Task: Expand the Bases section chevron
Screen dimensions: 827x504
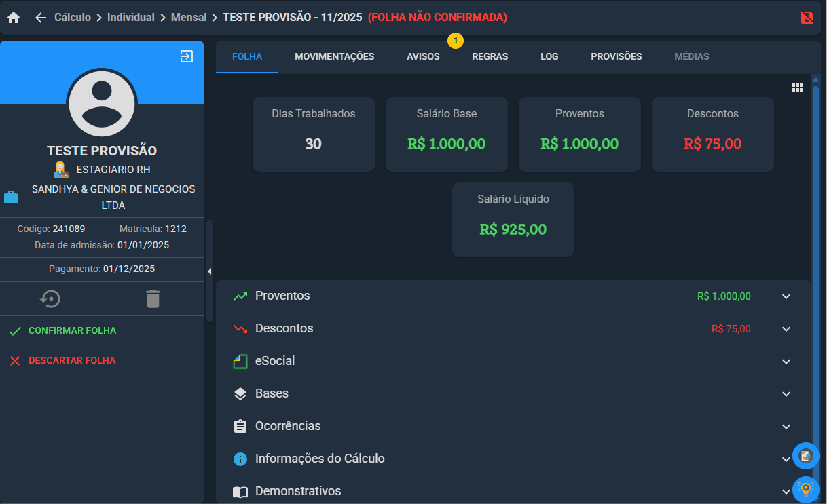Action: coord(786,394)
